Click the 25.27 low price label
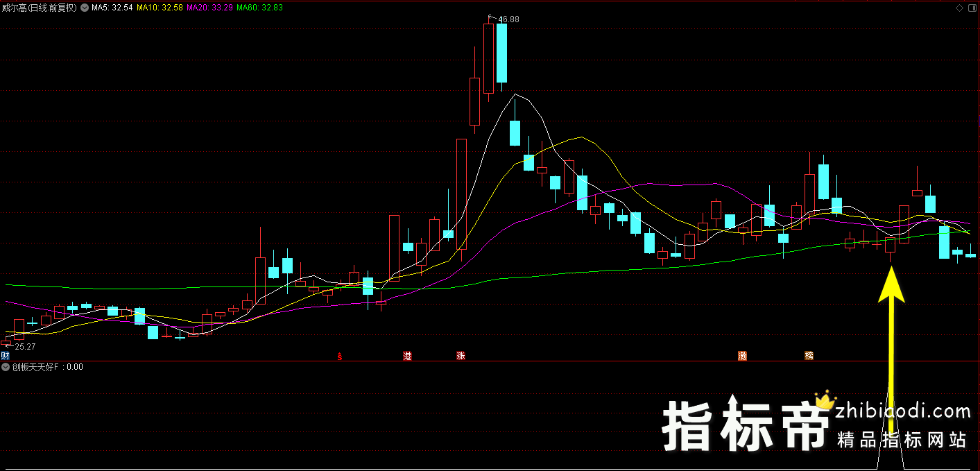The image size is (980, 471). pos(25,346)
